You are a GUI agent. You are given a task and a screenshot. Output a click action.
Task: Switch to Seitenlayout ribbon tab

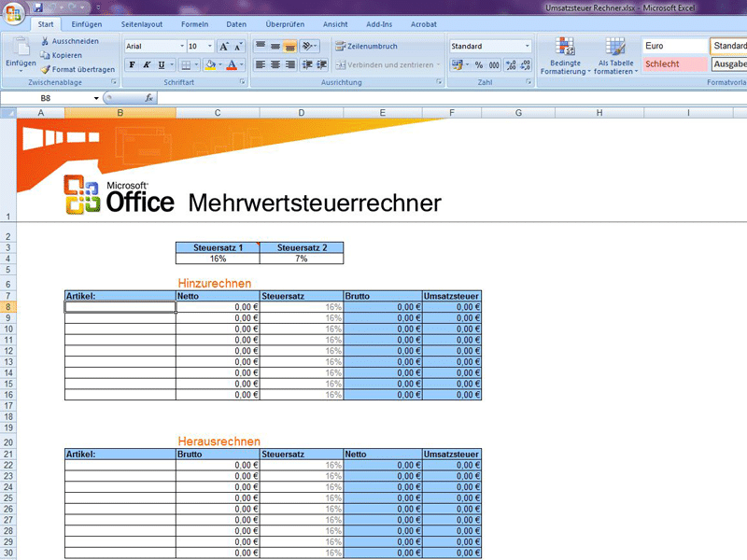(142, 24)
